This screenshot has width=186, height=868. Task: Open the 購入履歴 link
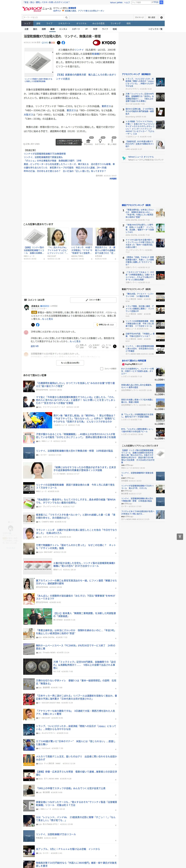click(x=152, y=17)
